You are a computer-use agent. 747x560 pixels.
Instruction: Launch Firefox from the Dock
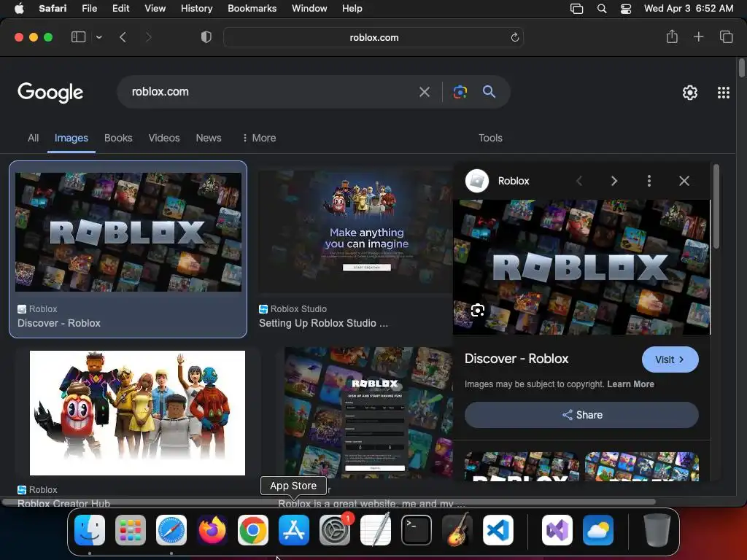(212, 530)
